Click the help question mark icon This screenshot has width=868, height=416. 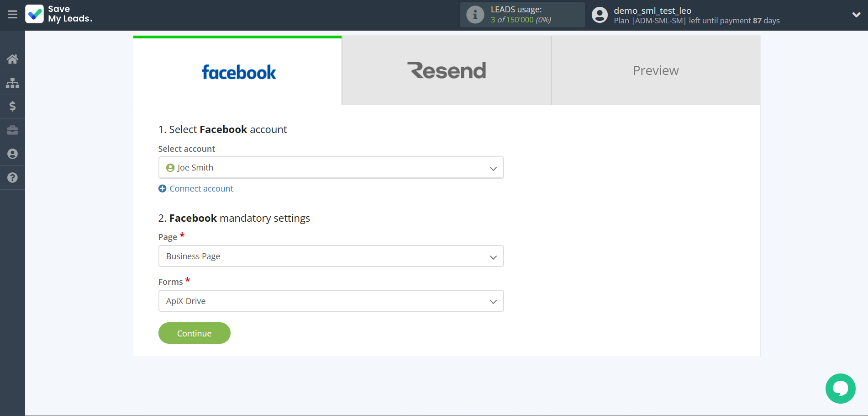click(12, 177)
